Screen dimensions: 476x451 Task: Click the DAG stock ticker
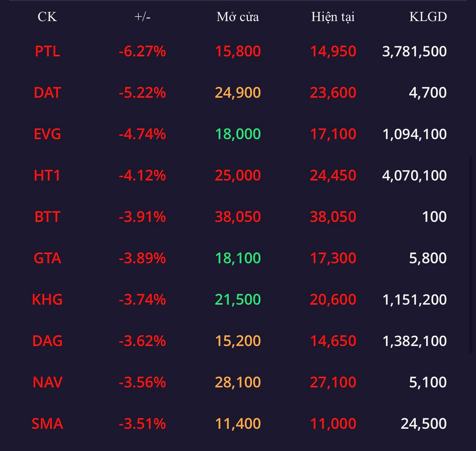(x=47, y=341)
